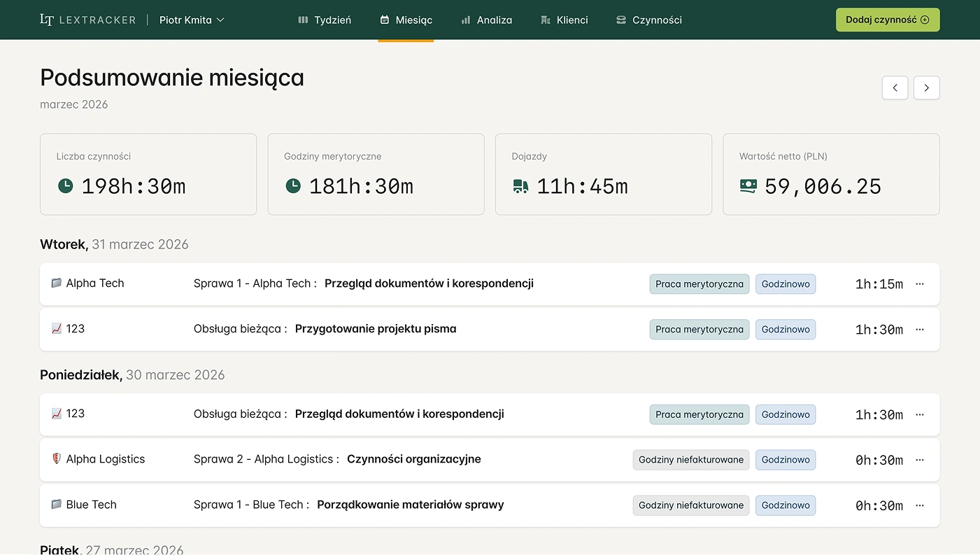The image size is (980, 555).
Task: Click the Praca merytoryczna tag on the Alpha Tech row
Action: coord(699,283)
